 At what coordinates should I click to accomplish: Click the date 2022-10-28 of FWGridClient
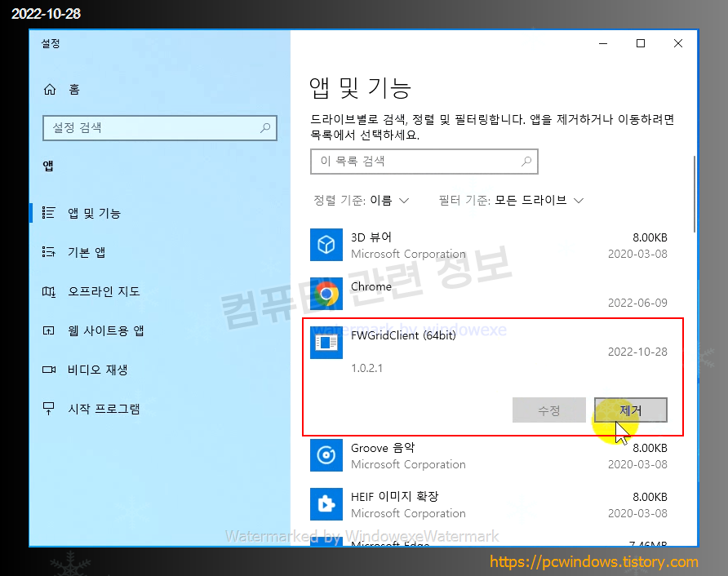click(x=637, y=352)
